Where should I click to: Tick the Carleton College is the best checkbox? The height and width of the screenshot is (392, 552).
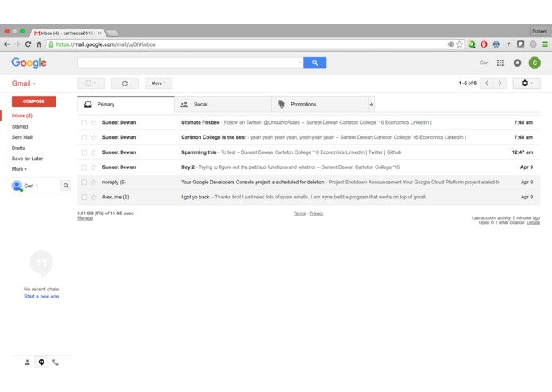click(83, 137)
